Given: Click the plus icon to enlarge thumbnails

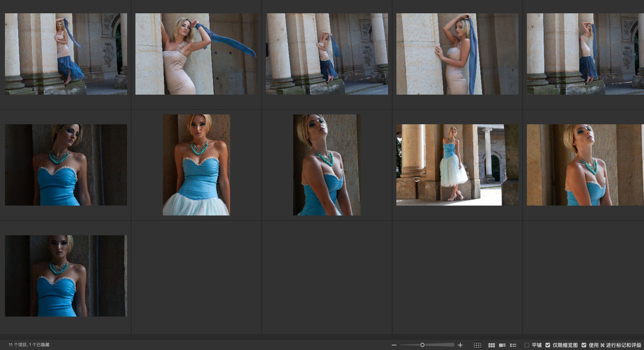Looking at the screenshot, I should [460, 345].
